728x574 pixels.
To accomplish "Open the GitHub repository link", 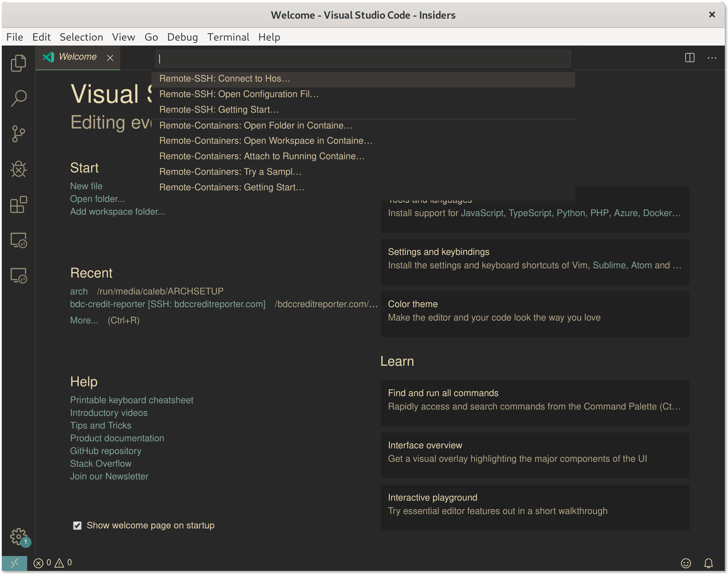I will click(106, 451).
